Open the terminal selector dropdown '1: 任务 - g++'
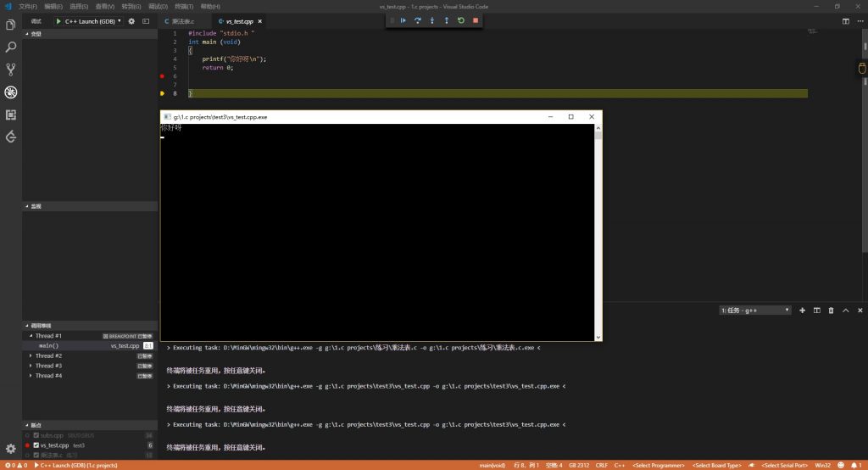The image size is (868, 470). (x=754, y=311)
